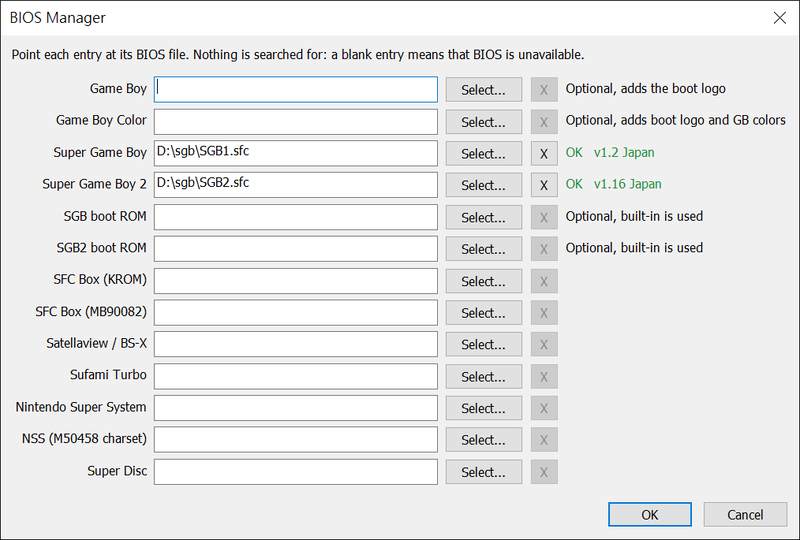Focus the Game Boy path field
The width and height of the screenshot is (800, 540).
point(296,89)
